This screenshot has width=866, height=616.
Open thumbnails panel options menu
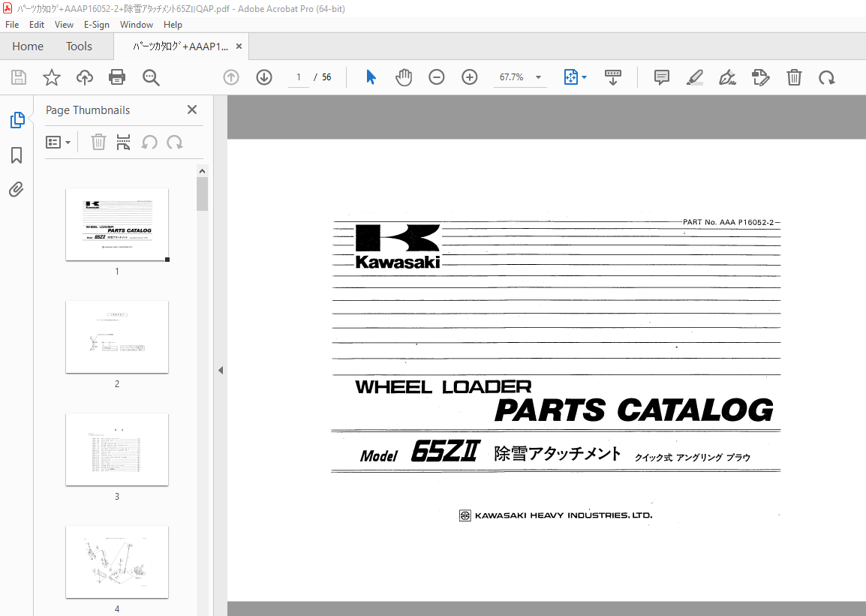pos(58,143)
